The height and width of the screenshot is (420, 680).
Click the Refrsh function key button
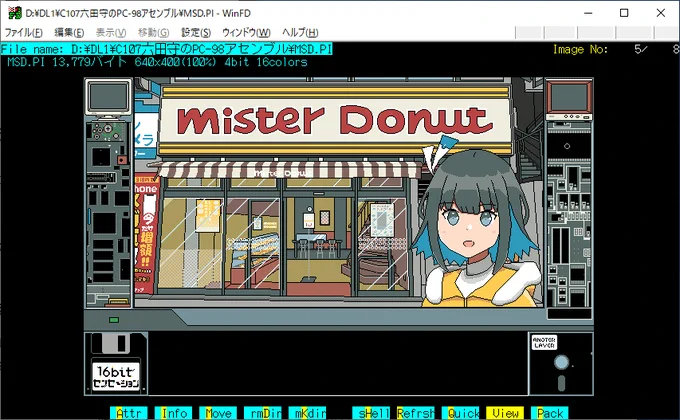[x=415, y=413]
